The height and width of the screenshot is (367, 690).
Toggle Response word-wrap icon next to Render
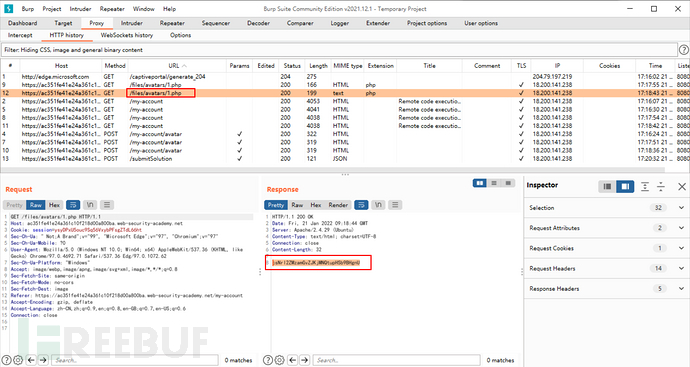[x=361, y=205]
